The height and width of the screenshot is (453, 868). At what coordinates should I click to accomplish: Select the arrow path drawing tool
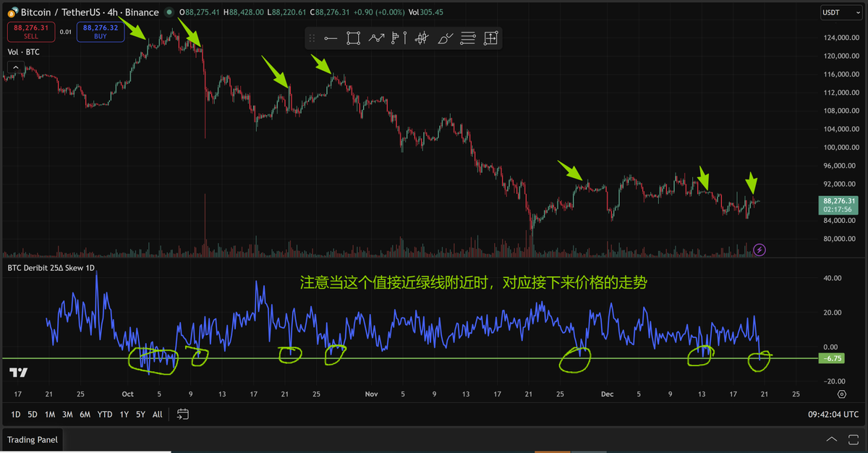376,38
